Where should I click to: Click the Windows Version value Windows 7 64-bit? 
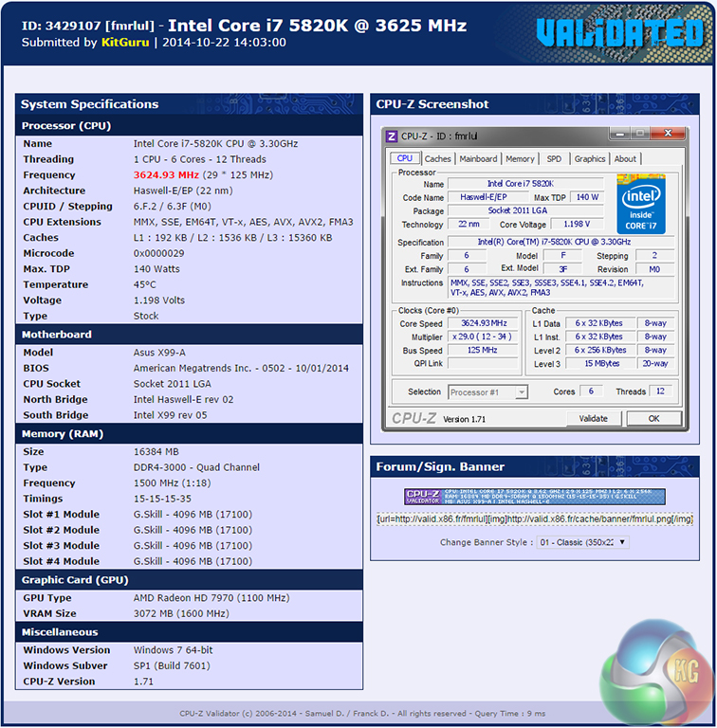click(173, 650)
